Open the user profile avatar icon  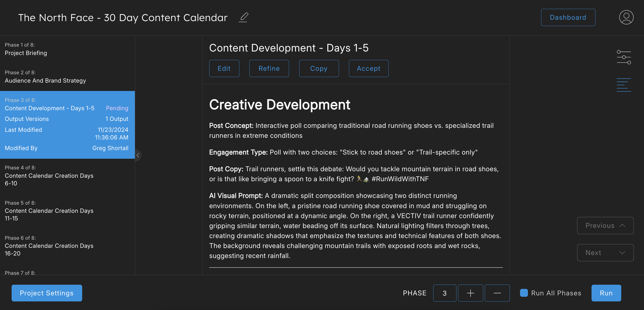click(x=626, y=17)
